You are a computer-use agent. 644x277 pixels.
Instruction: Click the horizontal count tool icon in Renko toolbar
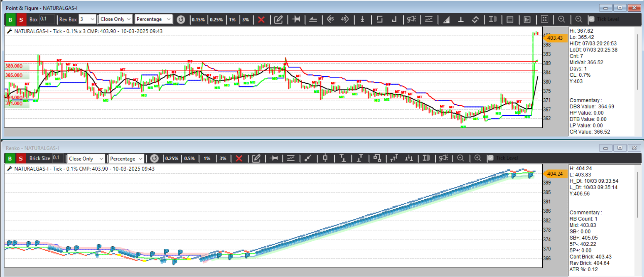[274, 158]
